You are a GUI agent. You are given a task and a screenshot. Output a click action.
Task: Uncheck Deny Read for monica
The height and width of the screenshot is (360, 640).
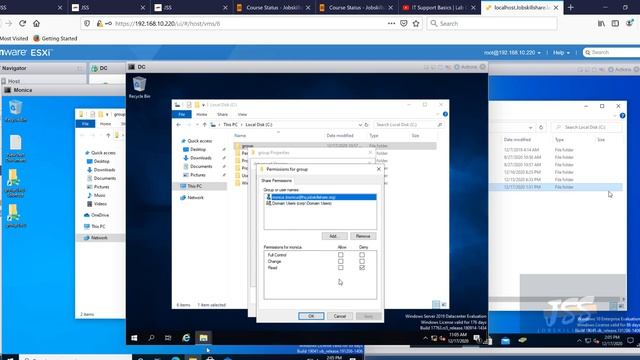click(x=362, y=268)
